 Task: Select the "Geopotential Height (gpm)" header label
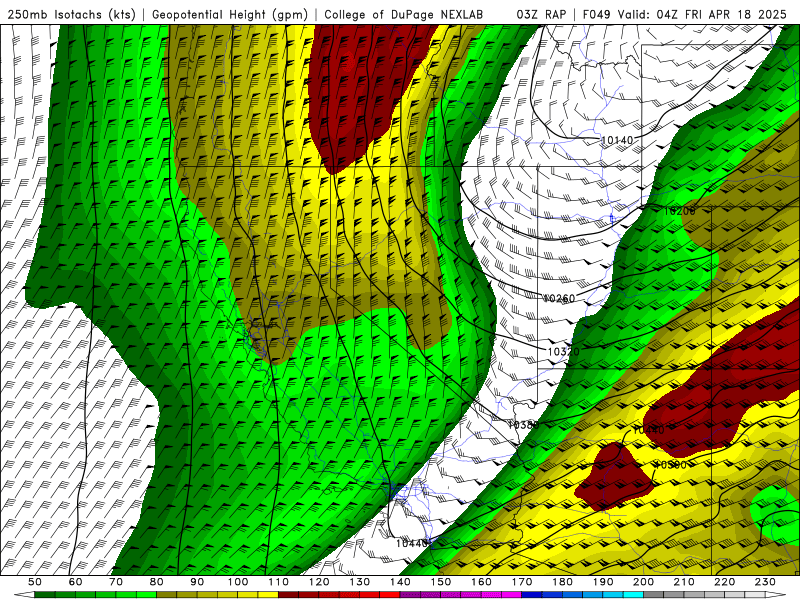230,14
